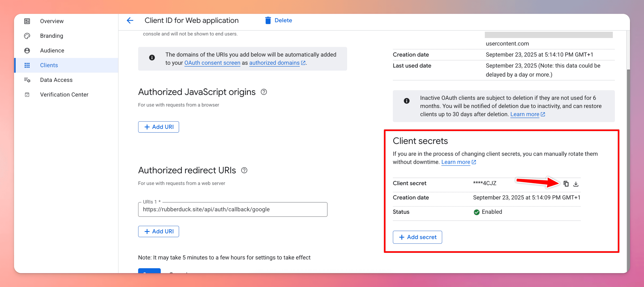This screenshot has width=644, height=287.
Task: Open Learn more about rotating client secrets
Action: click(459, 162)
